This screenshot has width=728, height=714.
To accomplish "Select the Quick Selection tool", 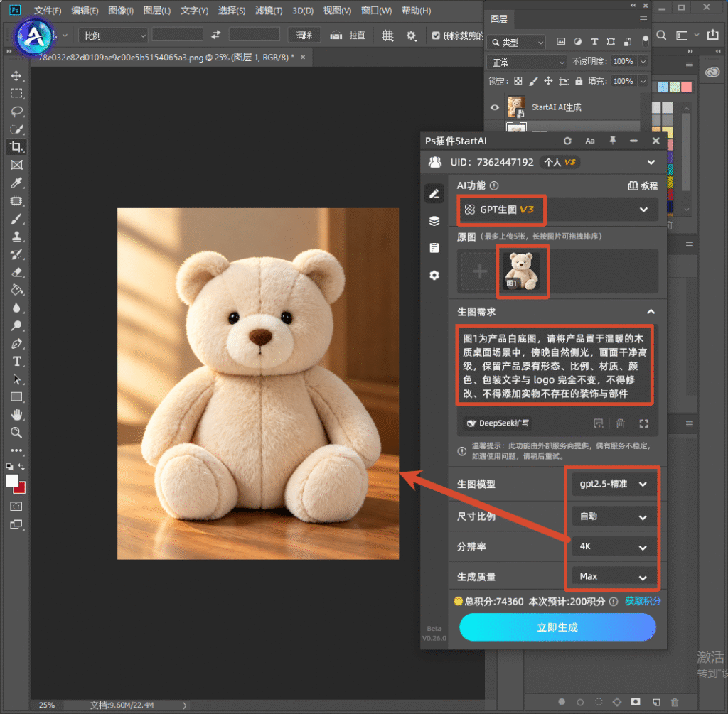I will pyautogui.click(x=16, y=129).
